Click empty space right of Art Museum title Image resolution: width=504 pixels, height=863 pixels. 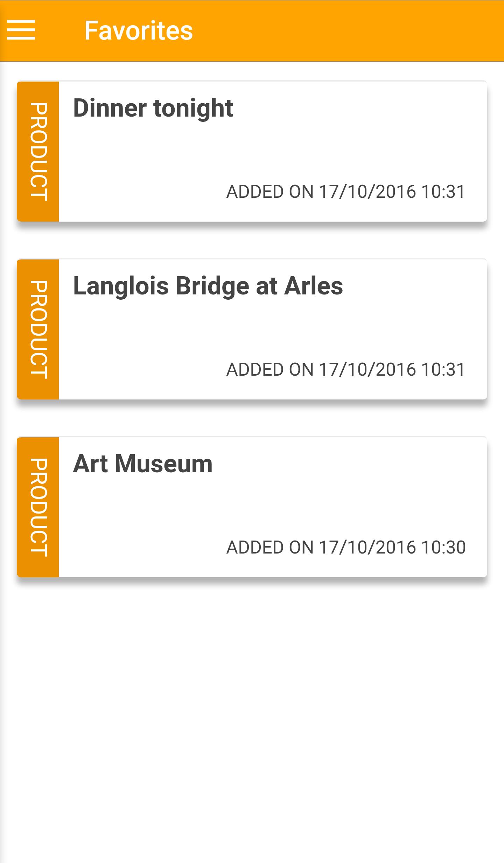click(350, 464)
